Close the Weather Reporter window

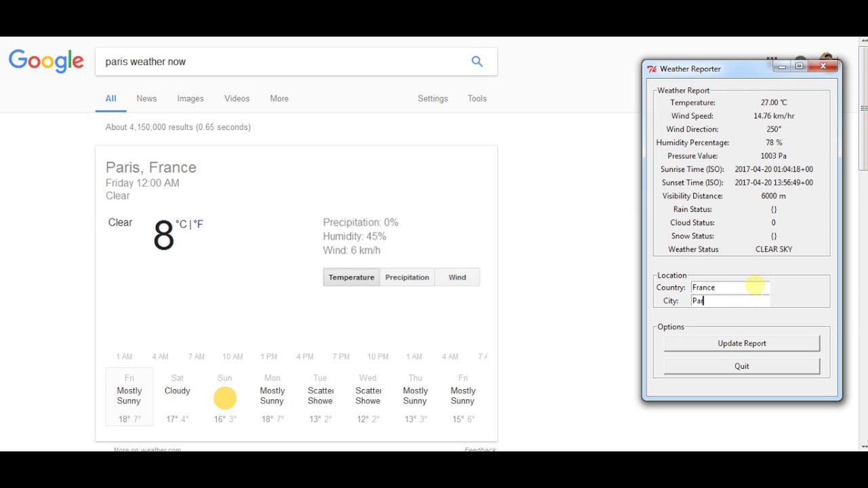click(823, 66)
